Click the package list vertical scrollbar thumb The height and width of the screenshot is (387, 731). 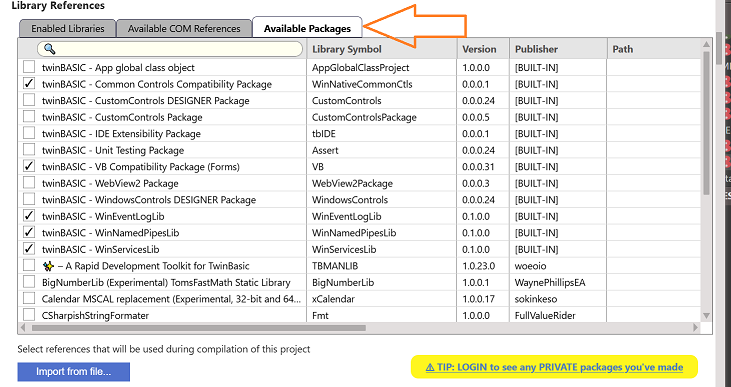(x=706, y=123)
